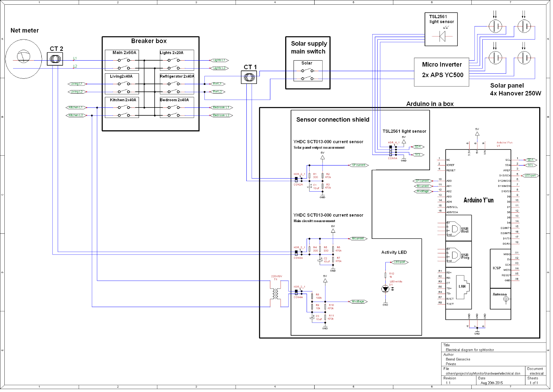This screenshot has height=392, width=553.
Task: Click the Antenna connector symbol on the Arduino
Action: [x=505, y=299]
